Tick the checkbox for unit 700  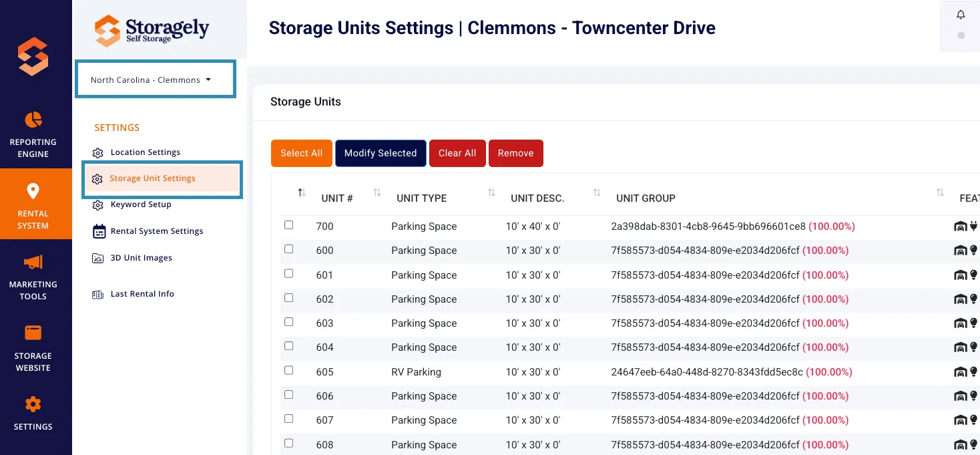point(289,225)
